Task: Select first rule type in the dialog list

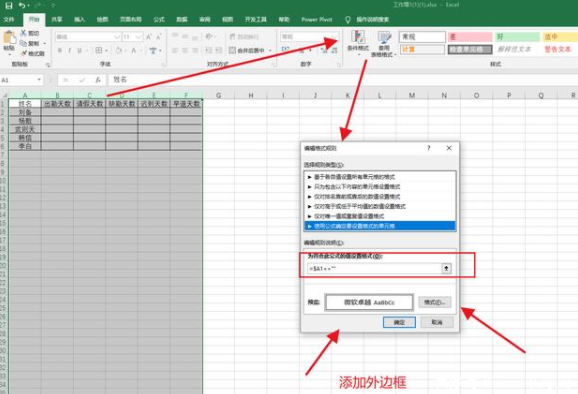Action: (x=380, y=177)
